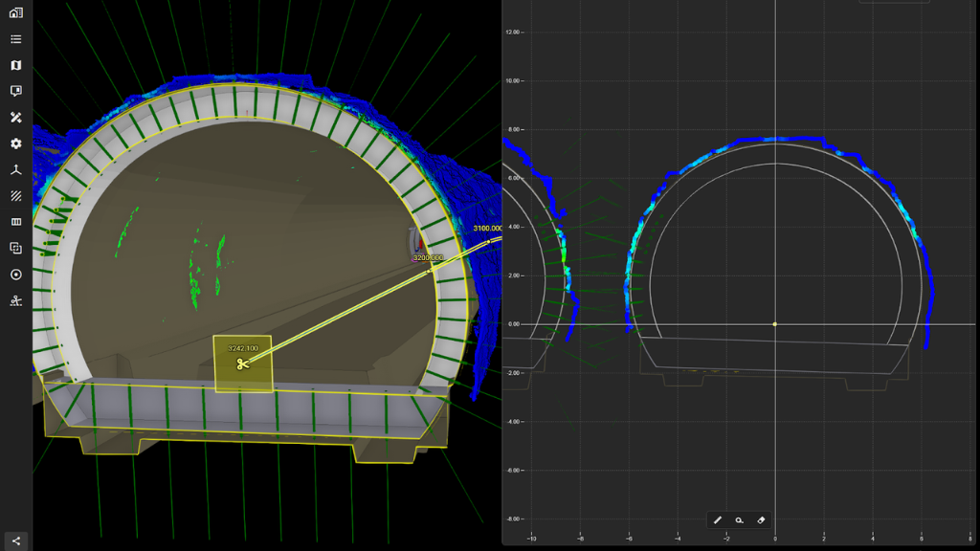Open the project home building icon
The image size is (980, 551).
point(15,12)
